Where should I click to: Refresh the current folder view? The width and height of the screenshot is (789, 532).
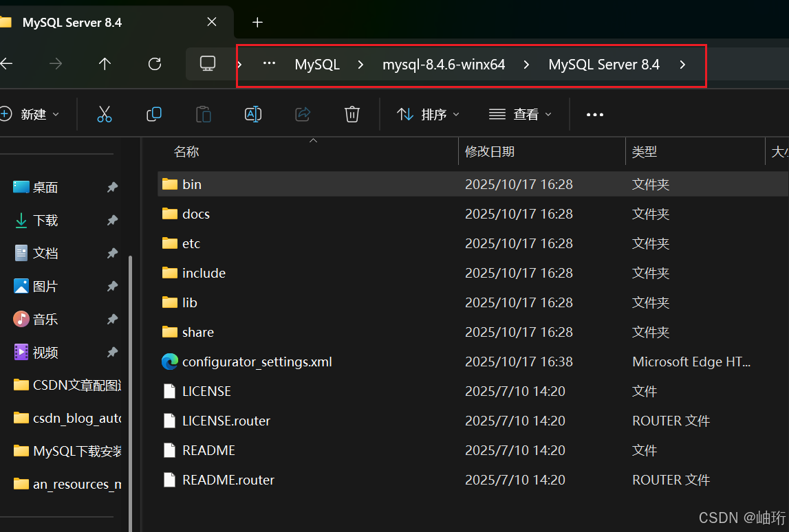point(155,63)
